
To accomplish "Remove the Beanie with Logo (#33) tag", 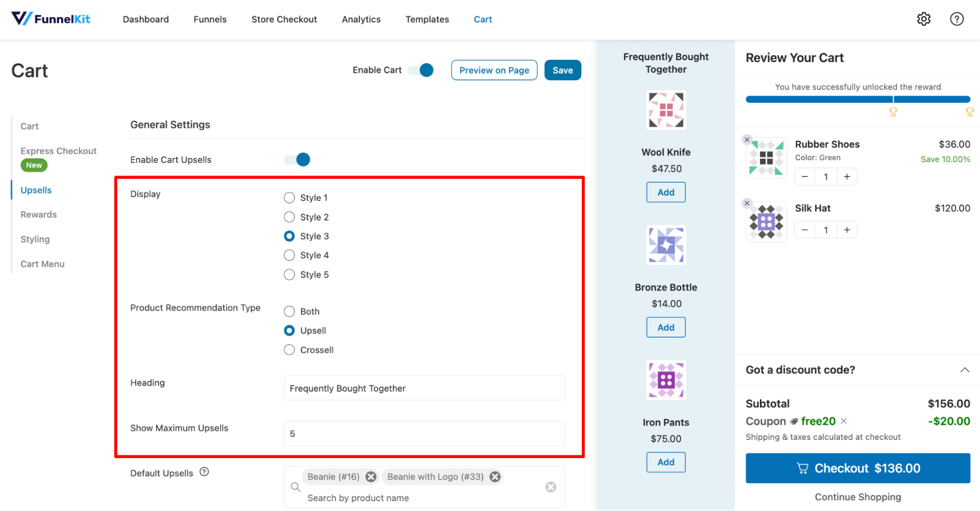I will (495, 477).
